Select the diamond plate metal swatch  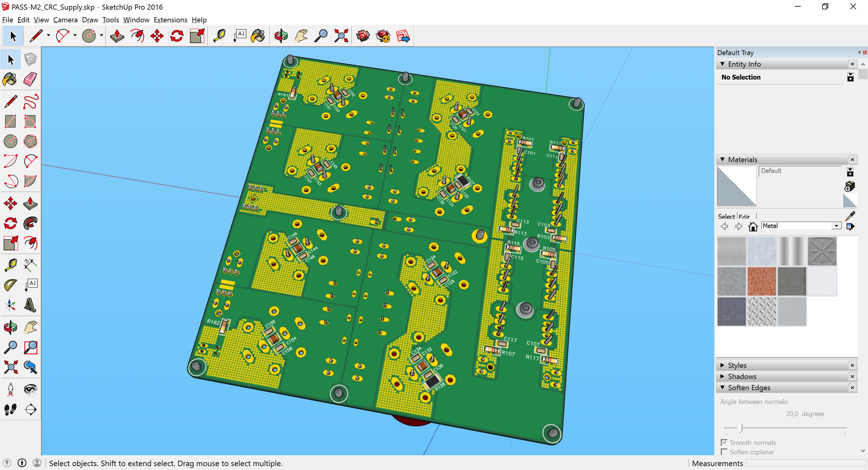click(762, 311)
